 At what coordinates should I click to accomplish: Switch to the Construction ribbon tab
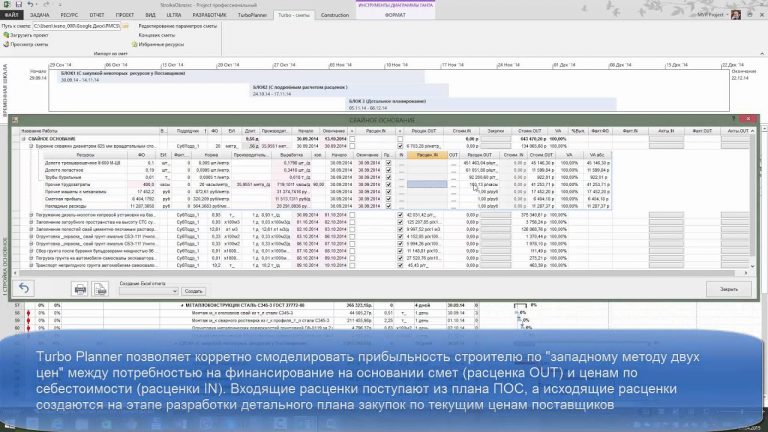[x=335, y=15]
